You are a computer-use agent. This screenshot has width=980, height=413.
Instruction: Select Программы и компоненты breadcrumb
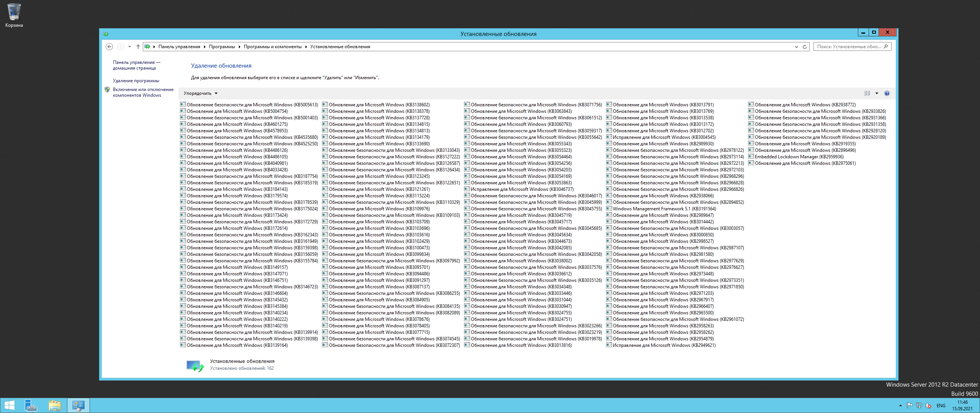(273, 47)
